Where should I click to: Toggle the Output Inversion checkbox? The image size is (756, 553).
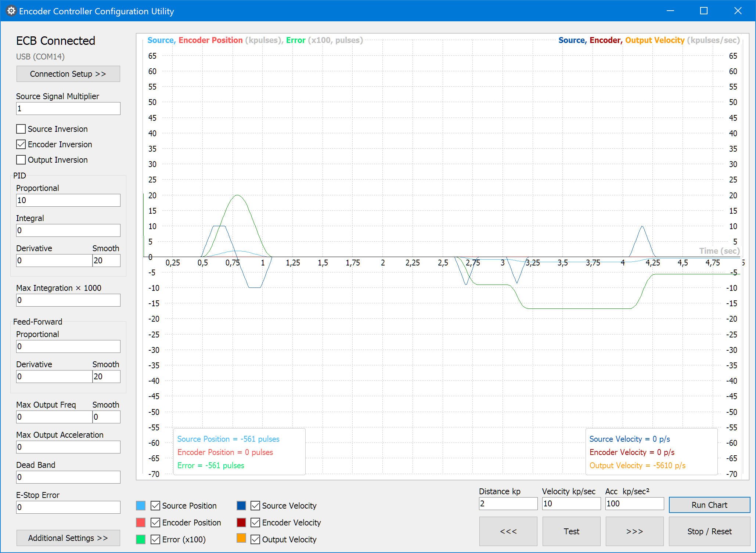point(21,160)
